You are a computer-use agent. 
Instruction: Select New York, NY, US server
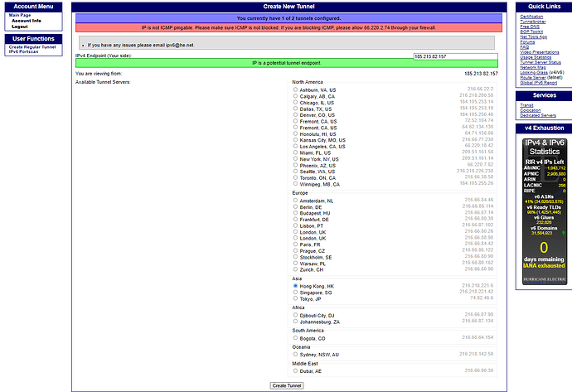pyautogui.click(x=295, y=158)
